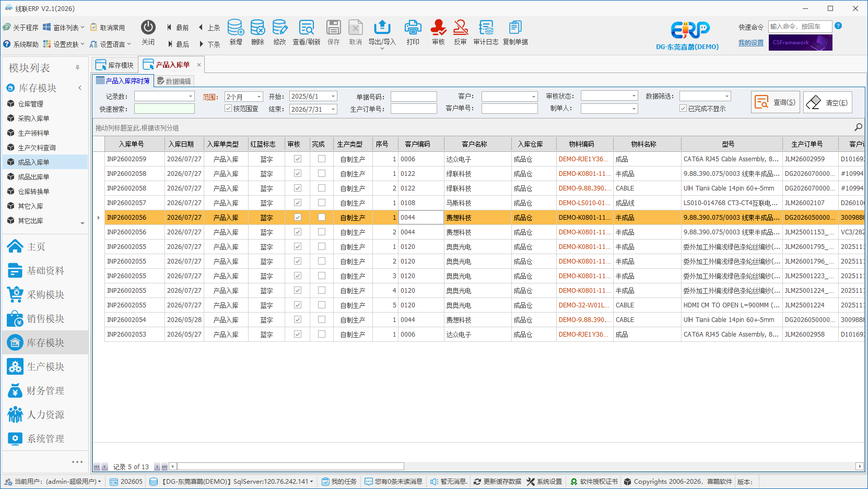Click the 打印 (print) icon
The width and height of the screenshot is (868, 489).
coord(413,28)
